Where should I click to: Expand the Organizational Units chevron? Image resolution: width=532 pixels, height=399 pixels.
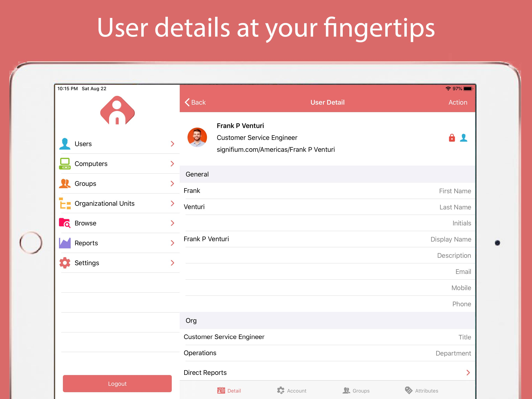[x=173, y=203]
